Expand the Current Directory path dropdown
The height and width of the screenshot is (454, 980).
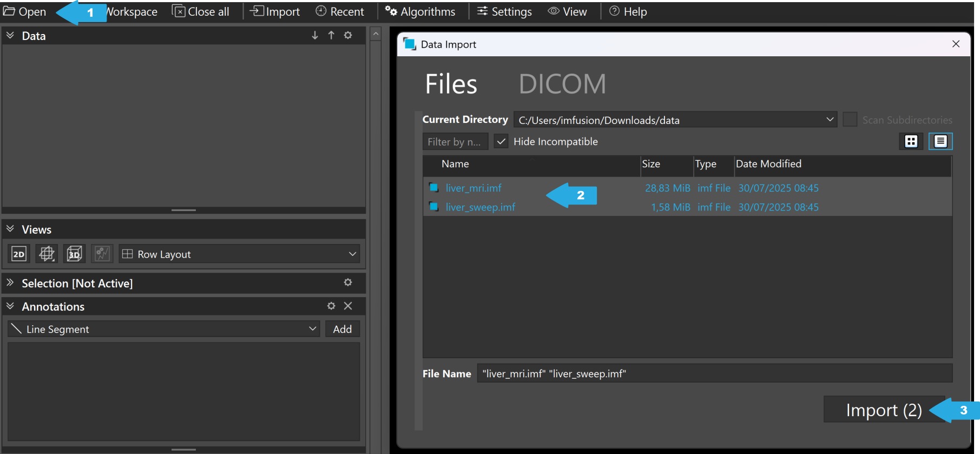[x=830, y=120]
